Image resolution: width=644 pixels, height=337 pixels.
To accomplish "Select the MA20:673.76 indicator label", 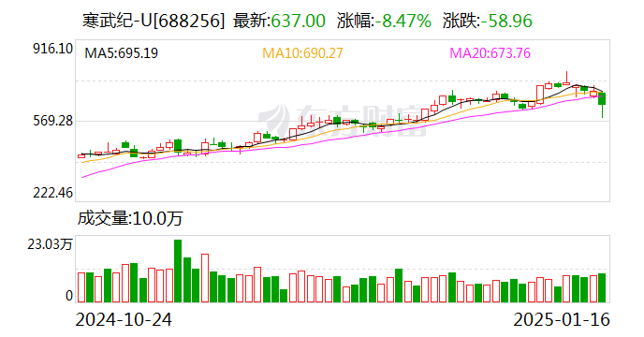I will (x=490, y=53).
